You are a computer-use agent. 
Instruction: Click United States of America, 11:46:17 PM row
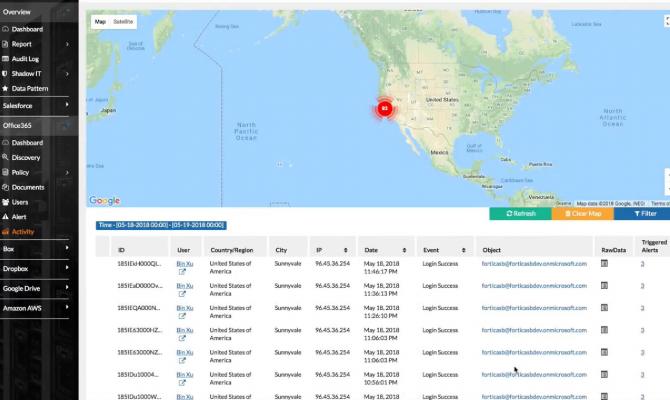[230, 268]
